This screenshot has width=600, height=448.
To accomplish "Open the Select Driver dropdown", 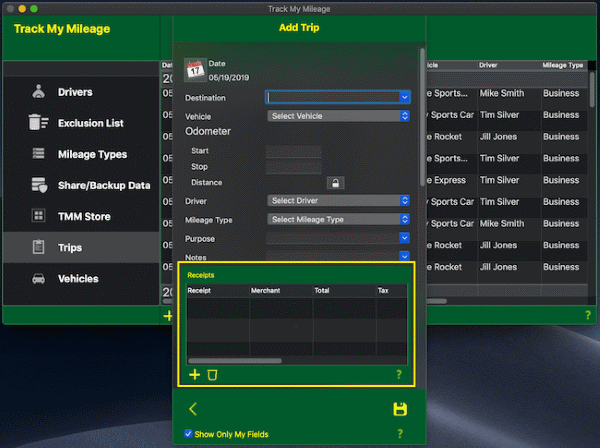I will (339, 201).
